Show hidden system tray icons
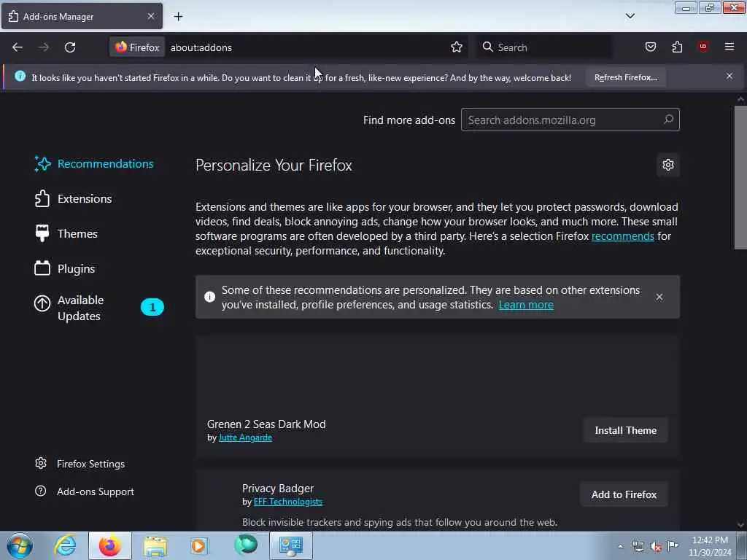The image size is (747, 560). click(x=620, y=546)
